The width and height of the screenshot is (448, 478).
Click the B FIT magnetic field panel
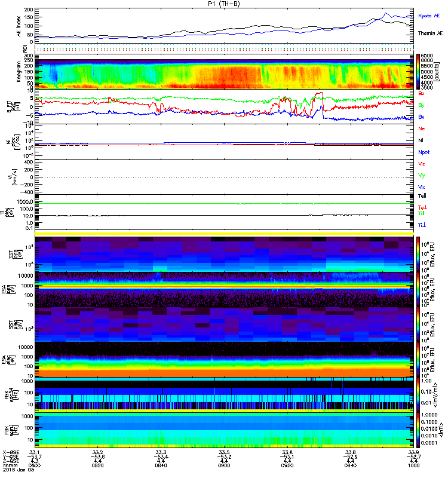click(x=224, y=106)
